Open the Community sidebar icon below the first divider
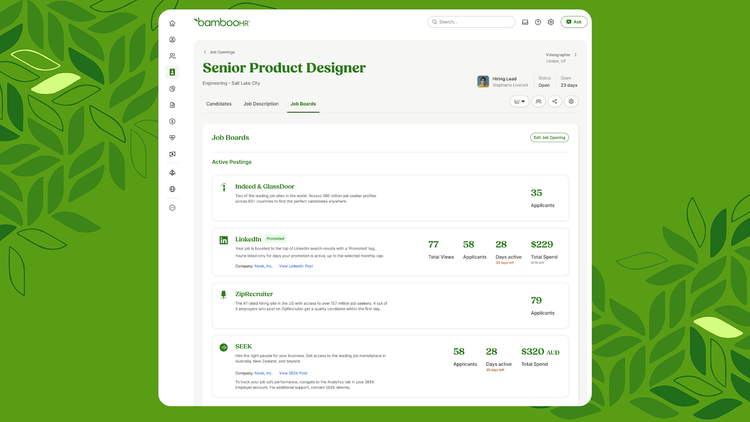Image resolution: width=750 pixels, height=422 pixels. pyautogui.click(x=172, y=173)
